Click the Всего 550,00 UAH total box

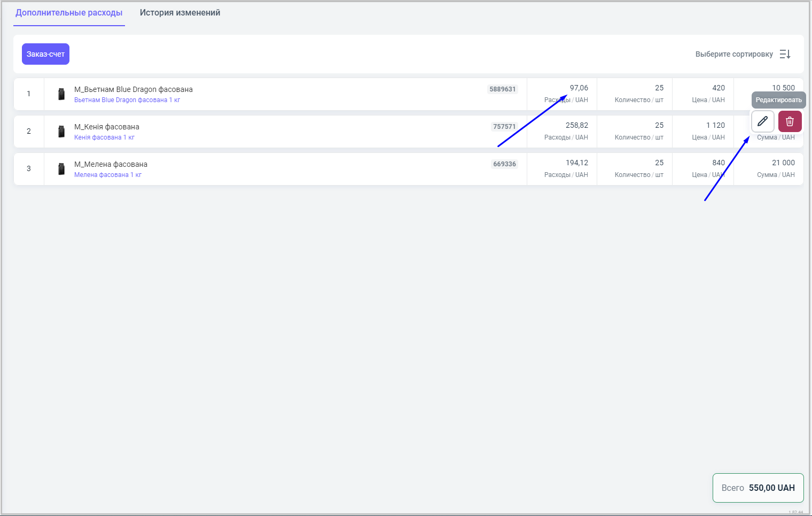758,488
